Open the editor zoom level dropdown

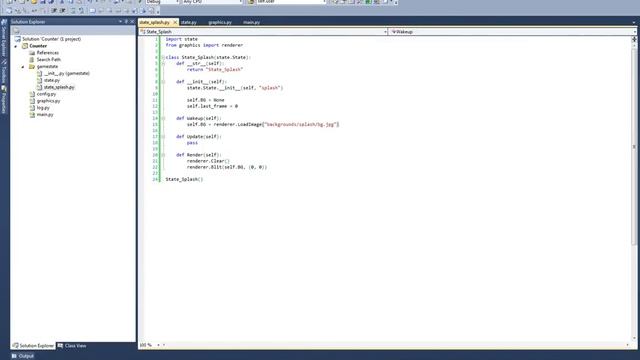coord(158,345)
